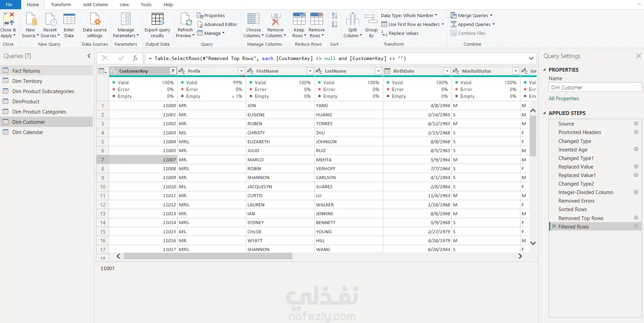Open gear settings for Inserted Age step
Screen dimensions: 644x323
(x=636, y=149)
